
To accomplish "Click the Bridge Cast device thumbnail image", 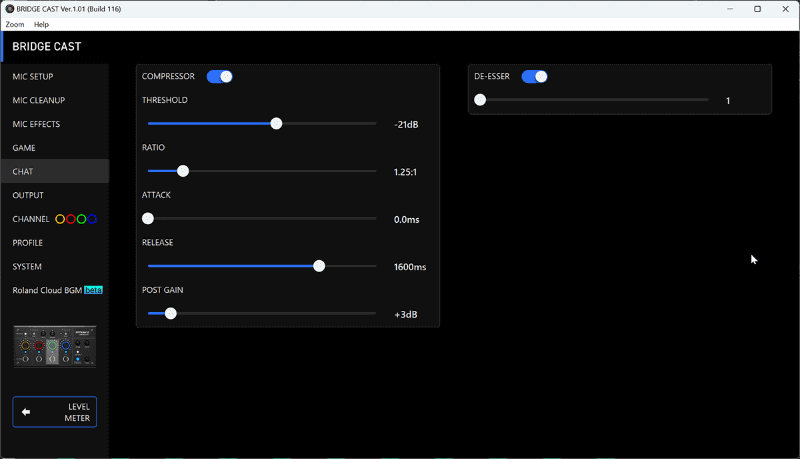I will click(x=55, y=346).
